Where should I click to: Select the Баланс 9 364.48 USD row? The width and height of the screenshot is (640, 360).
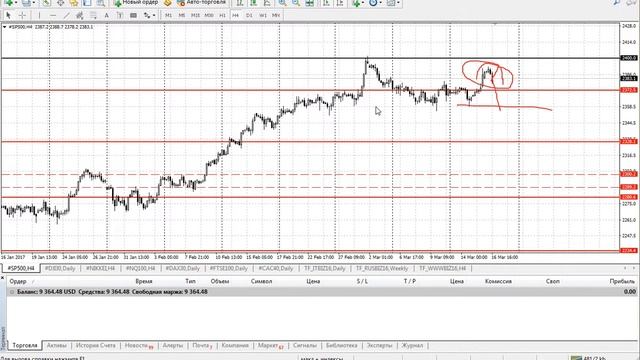[x=322, y=292]
